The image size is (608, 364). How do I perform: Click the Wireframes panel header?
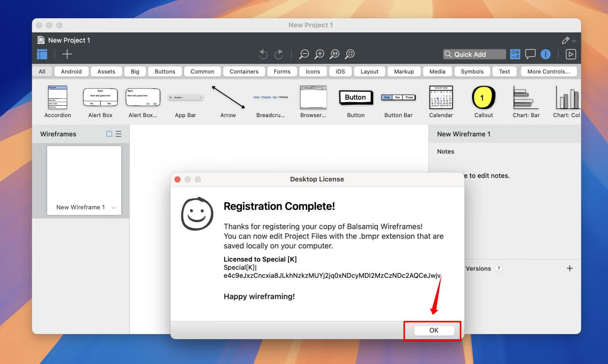point(58,134)
